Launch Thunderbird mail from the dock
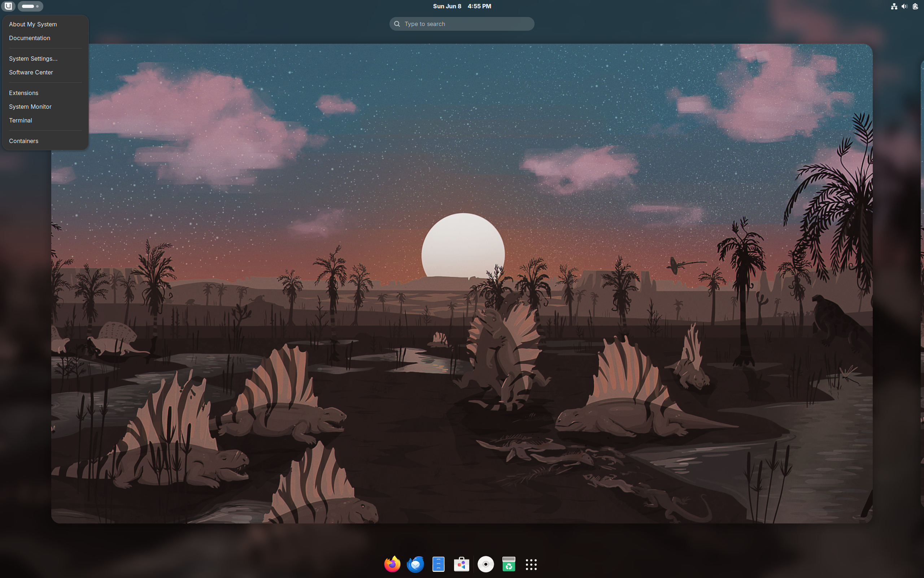 [x=415, y=564]
